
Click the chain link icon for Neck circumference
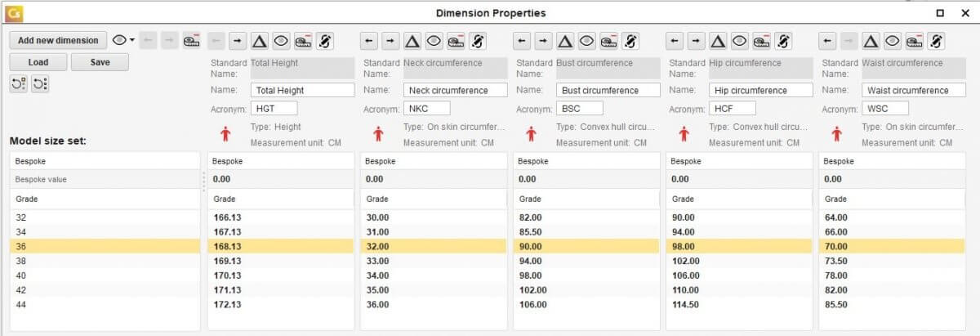[x=479, y=40]
